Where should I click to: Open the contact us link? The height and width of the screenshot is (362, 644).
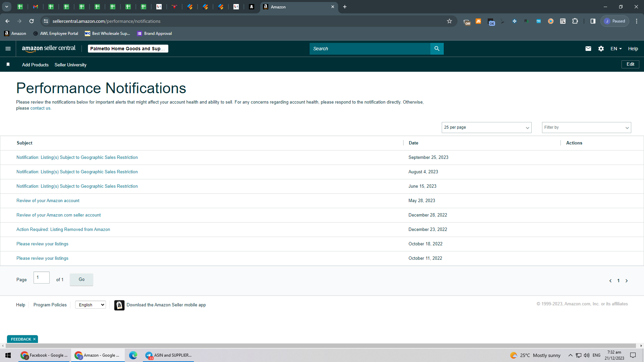pos(40,108)
